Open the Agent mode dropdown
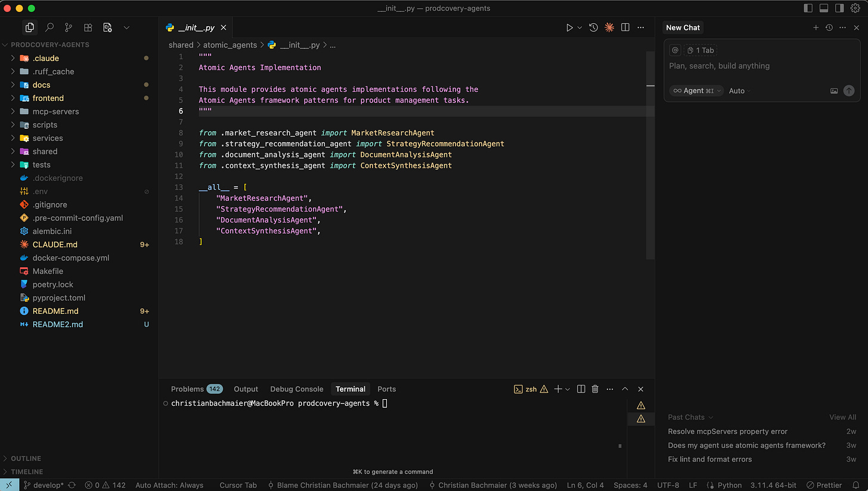 [x=696, y=91]
